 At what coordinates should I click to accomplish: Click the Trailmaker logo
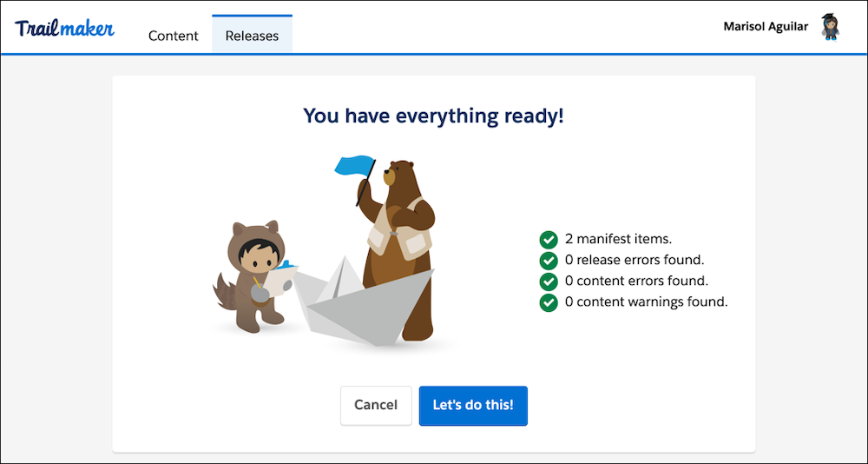pos(65,29)
